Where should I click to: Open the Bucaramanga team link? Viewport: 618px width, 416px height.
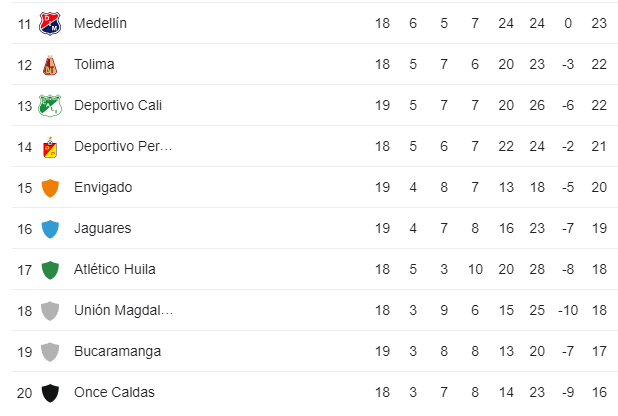(x=117, y=351)
